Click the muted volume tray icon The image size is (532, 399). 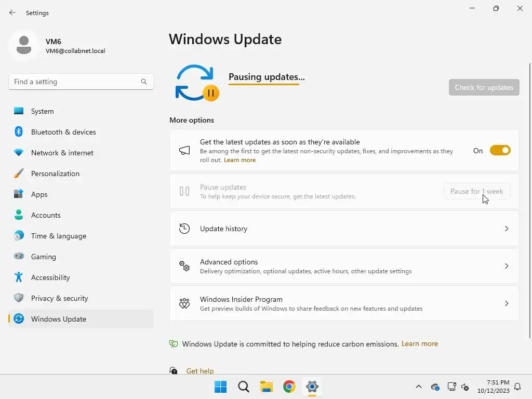point(465,387)
